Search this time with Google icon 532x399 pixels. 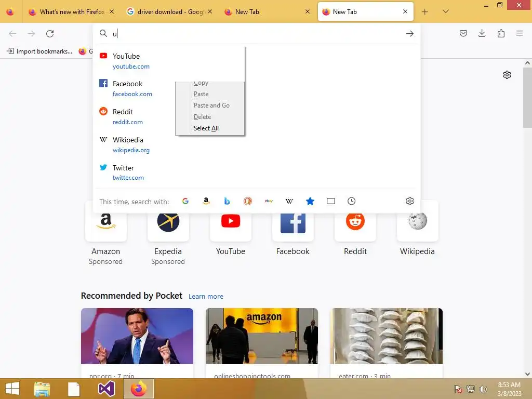coord(185,201)
